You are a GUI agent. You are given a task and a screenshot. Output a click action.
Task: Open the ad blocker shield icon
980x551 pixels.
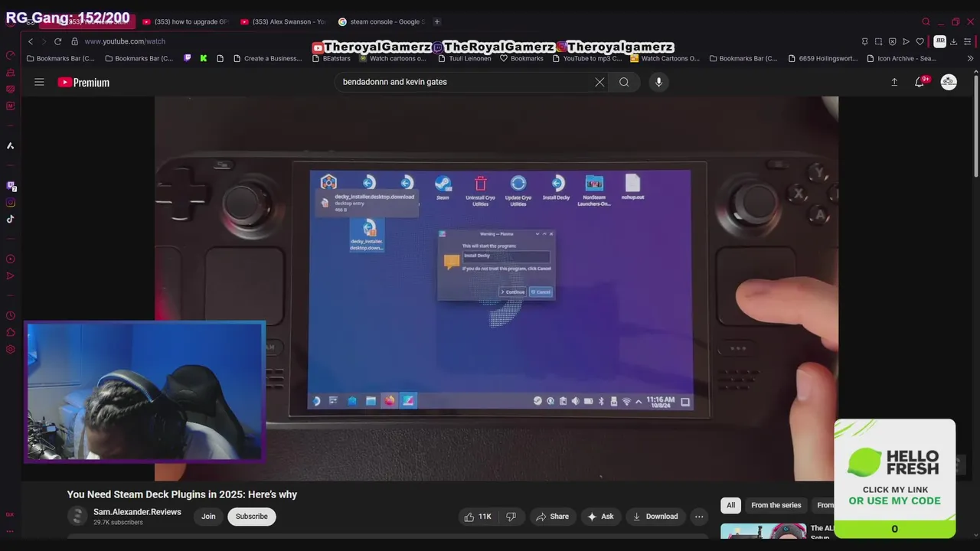892,41
